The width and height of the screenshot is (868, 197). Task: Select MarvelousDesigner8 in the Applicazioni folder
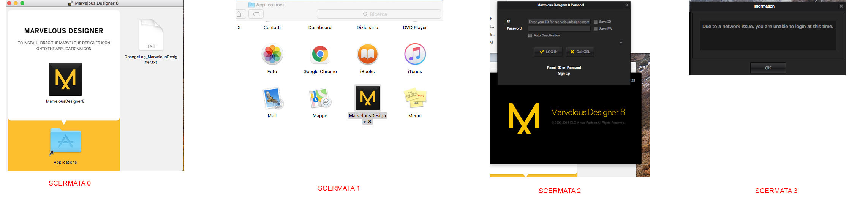coord(367,98)
